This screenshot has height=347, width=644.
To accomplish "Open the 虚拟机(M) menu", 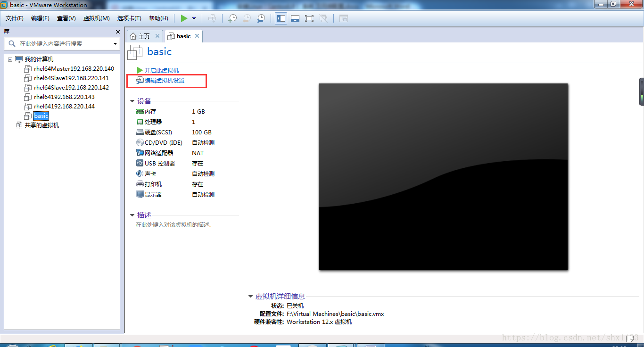I will click(96, 18).
